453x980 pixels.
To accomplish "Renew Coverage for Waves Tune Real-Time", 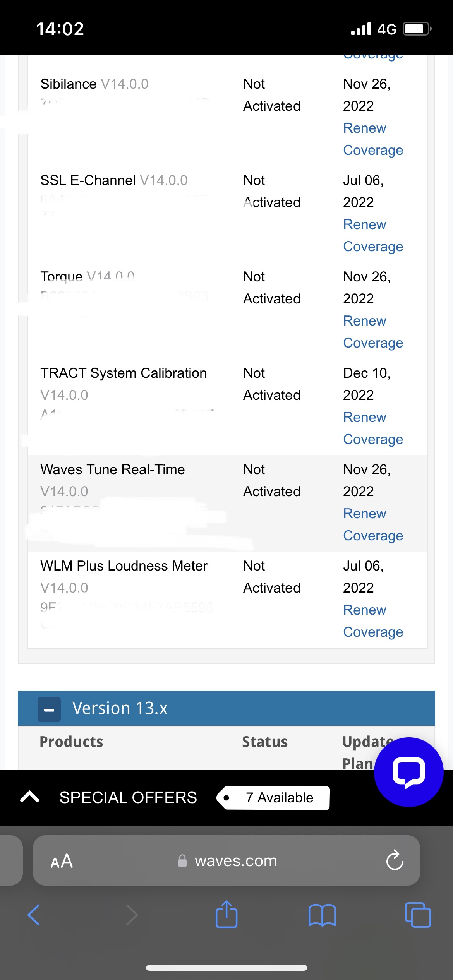I will pos(372,524).
